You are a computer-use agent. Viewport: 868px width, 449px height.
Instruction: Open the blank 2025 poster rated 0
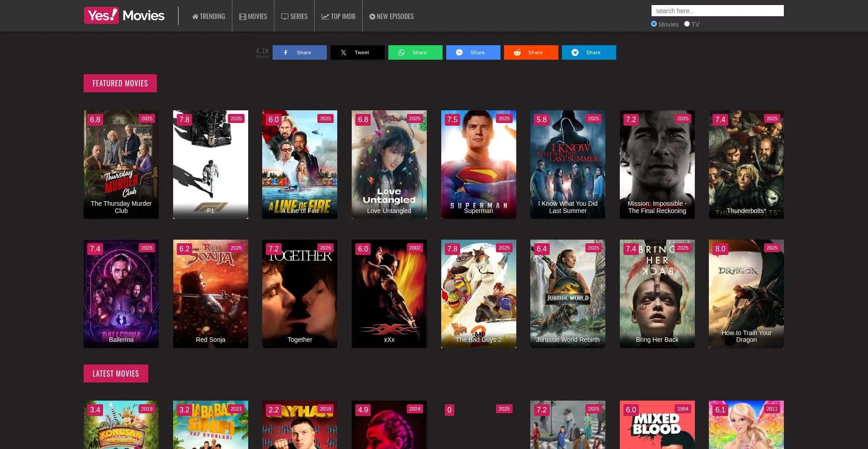(479, 425)
